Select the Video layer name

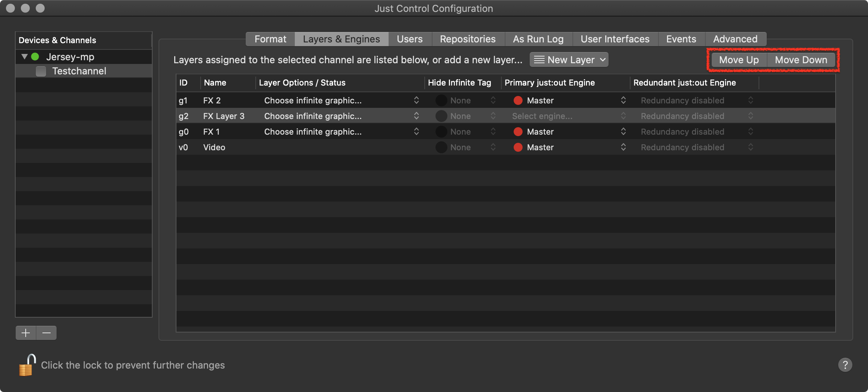214,147
